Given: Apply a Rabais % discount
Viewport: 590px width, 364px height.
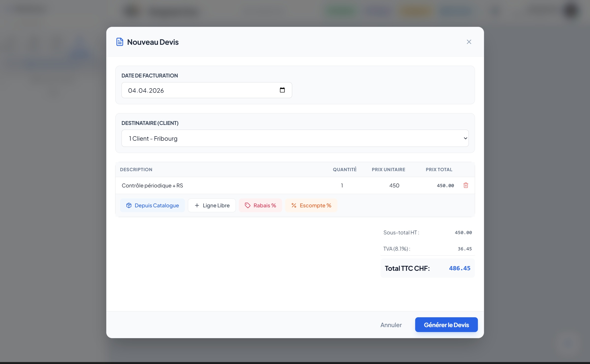Looking at the screenshot, I should point(260,205).
